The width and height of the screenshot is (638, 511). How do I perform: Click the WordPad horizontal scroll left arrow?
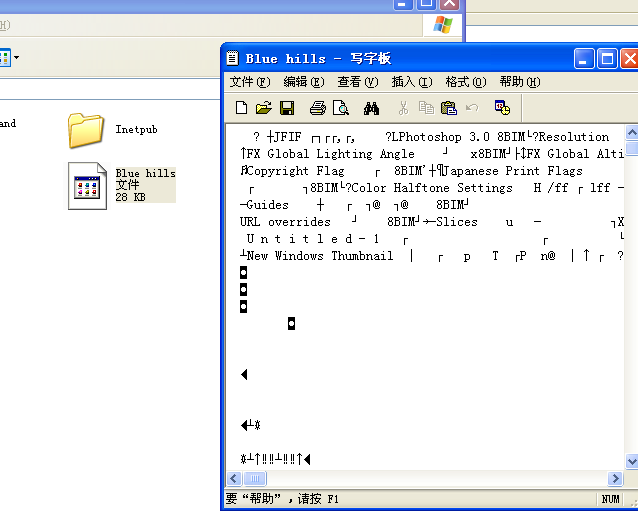234,478
